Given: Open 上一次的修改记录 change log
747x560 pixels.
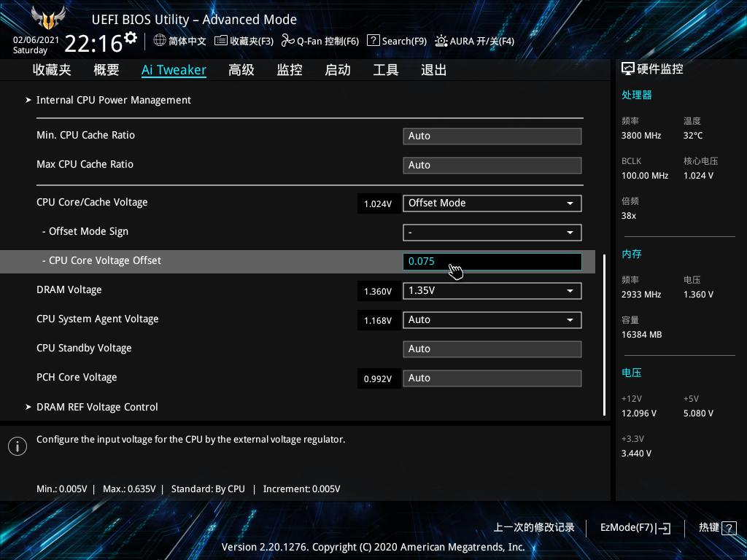Looking at the screenshot, I should (533, 527).
